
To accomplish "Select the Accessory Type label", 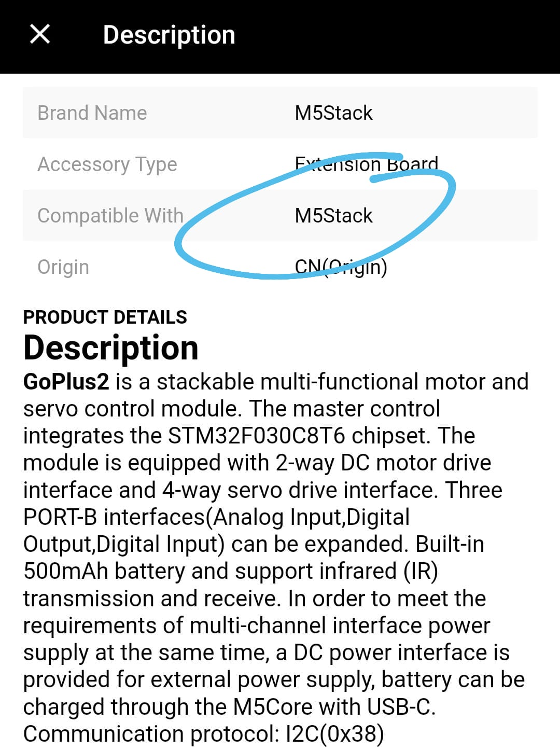I will coord(107,164).
